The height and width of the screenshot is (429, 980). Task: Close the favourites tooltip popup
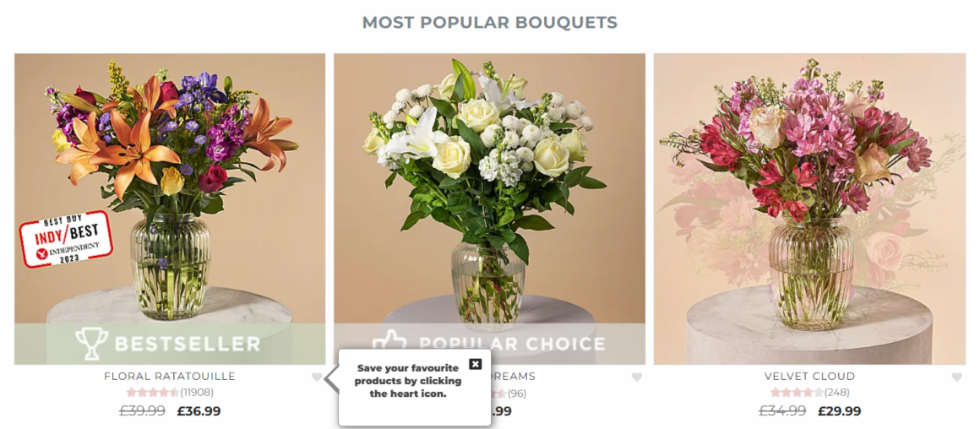tap(475, 364)
